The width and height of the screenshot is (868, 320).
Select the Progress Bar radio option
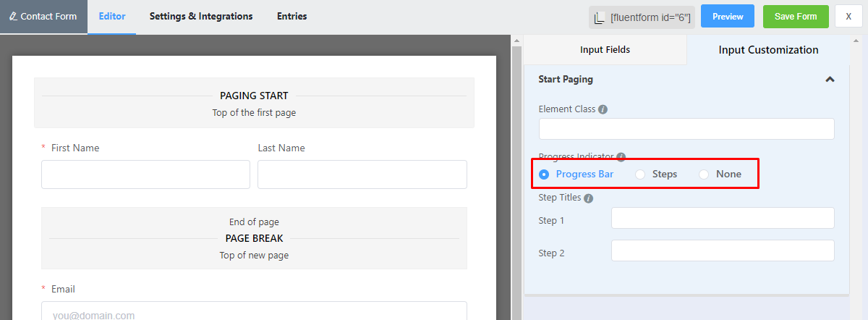point(544,174)
